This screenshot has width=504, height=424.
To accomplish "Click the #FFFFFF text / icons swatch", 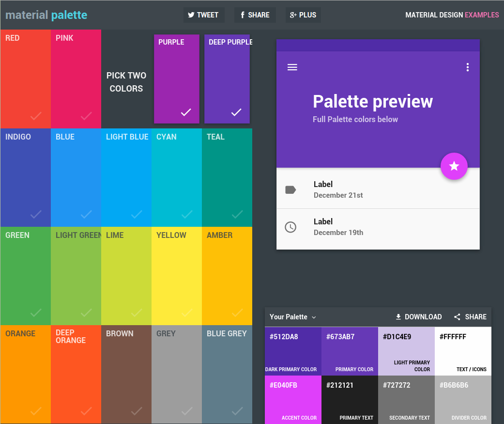I will tap(463, 351).
